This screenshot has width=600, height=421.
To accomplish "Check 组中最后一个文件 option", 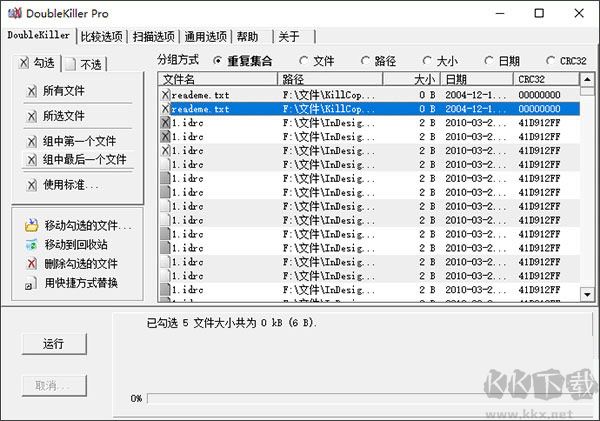I will pos(84,159).
